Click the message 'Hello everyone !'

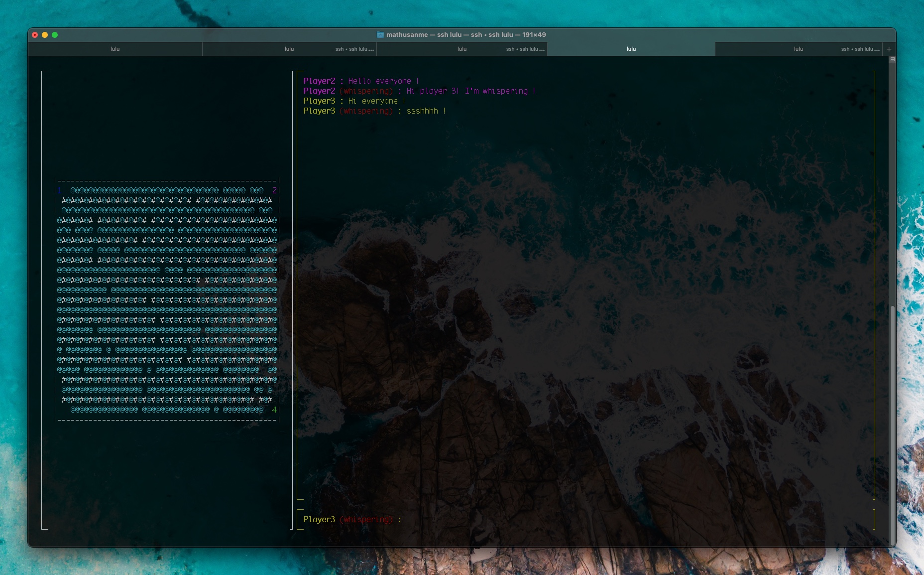point(383,81)
